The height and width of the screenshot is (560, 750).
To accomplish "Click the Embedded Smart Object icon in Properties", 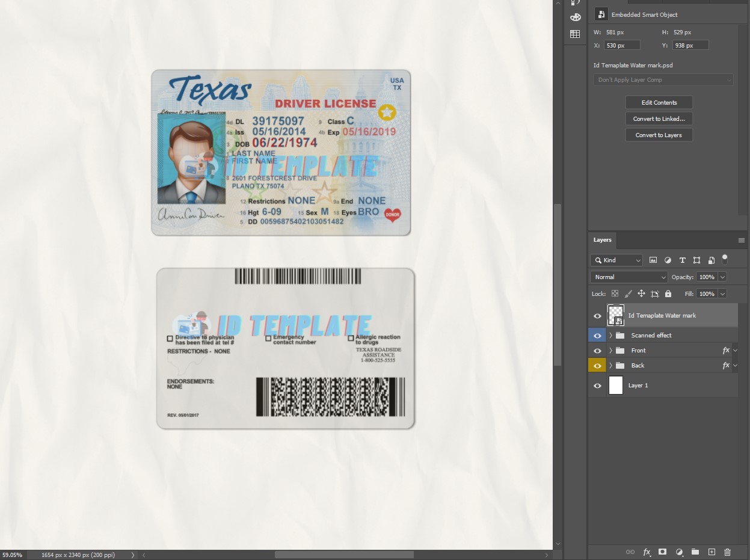I will coord(600,14).
